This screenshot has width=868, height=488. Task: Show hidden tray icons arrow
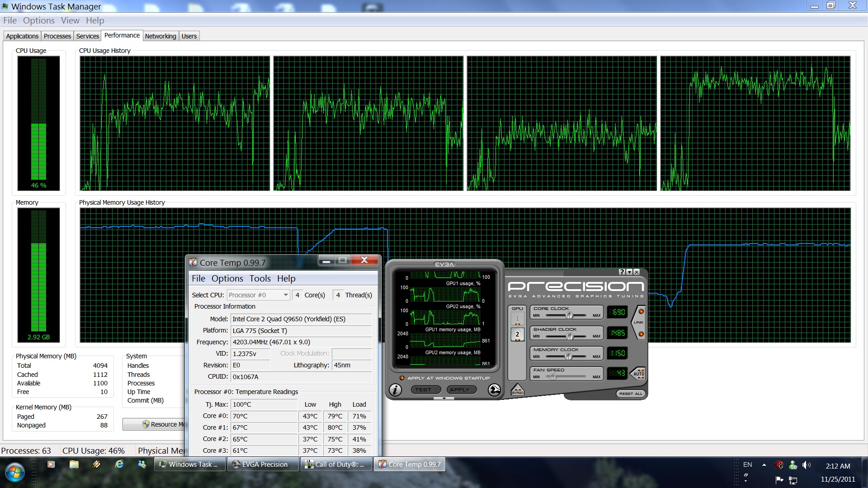pos(764,465)
